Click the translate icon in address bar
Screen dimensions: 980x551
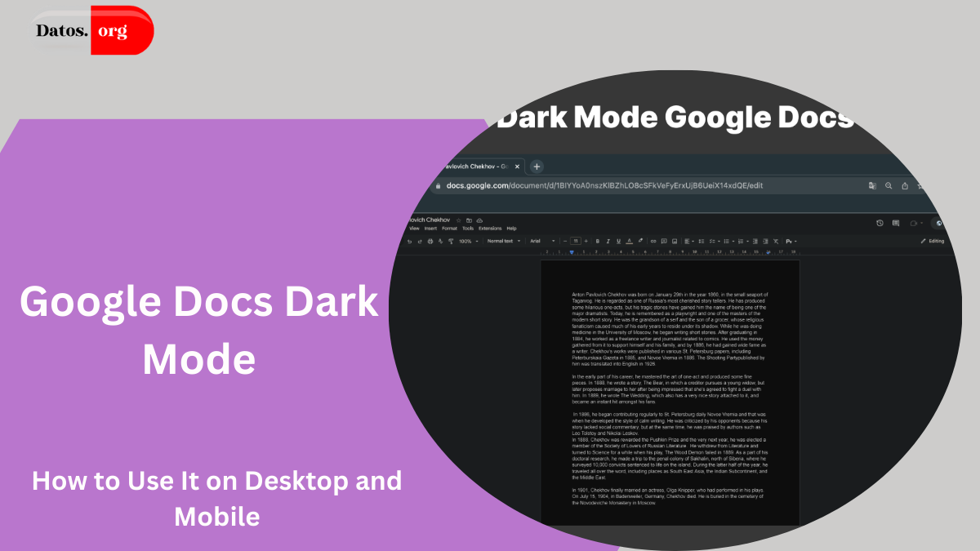point(872,186)
